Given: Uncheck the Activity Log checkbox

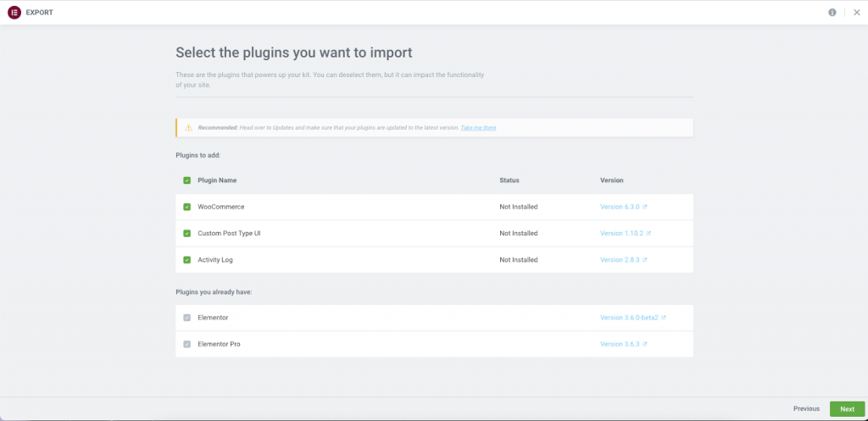Looking at the screenshot, I should (187, 260).
